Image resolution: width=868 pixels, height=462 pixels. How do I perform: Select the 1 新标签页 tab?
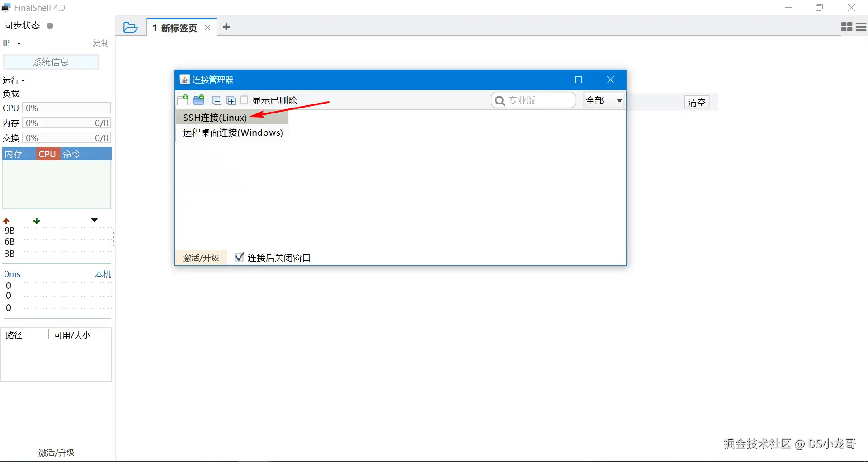pyautogui.click(x=182, y=28)
